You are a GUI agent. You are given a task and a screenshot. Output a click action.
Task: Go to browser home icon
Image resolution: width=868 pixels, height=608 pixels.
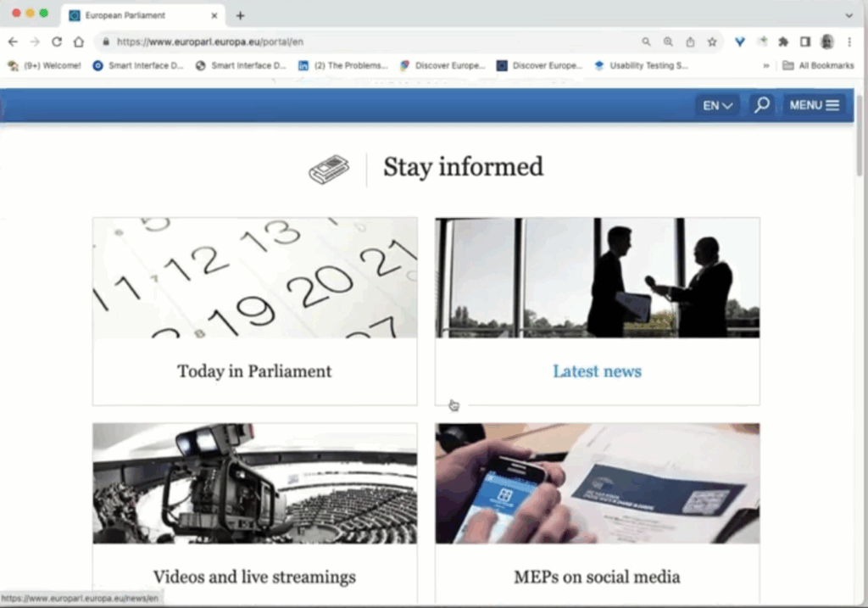tap(79, 42)
